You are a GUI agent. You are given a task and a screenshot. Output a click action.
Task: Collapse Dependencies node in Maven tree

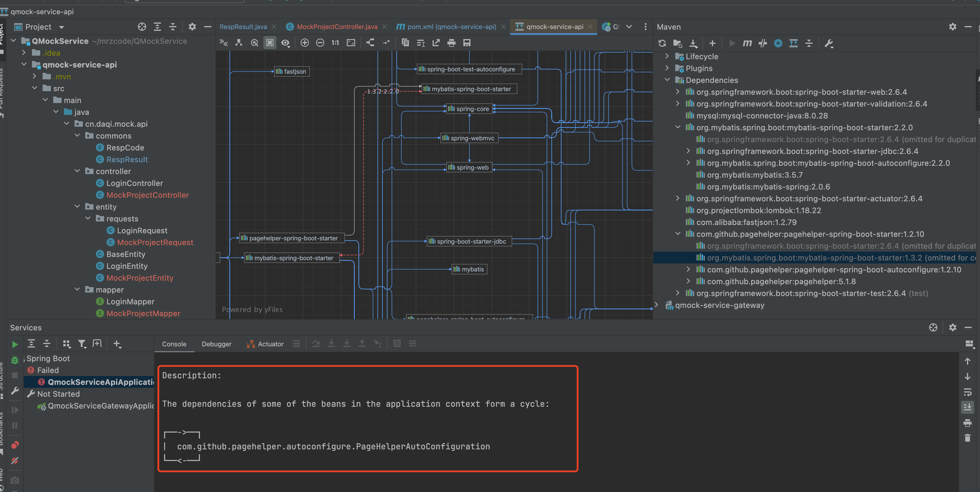click(667, 80)
